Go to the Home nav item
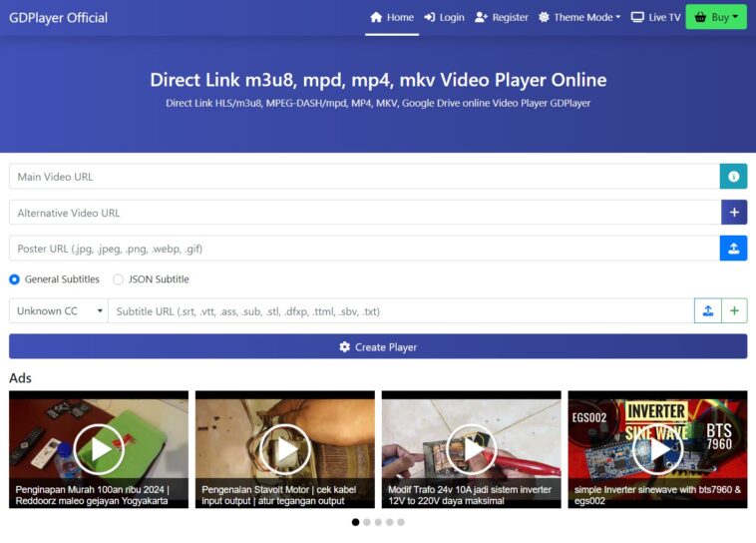Screen dimensions: 756x543 tap(391, 17)
